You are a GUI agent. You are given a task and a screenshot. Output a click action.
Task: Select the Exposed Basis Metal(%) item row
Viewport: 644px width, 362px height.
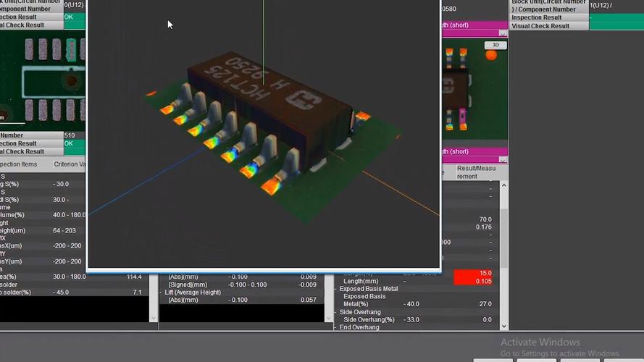point(417,300)
